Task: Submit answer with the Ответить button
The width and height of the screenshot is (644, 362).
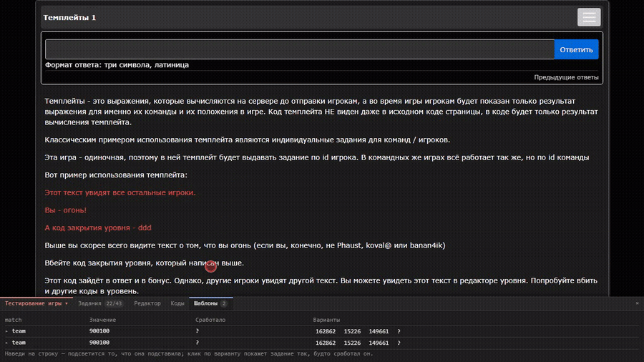Action: coord(576,49)
